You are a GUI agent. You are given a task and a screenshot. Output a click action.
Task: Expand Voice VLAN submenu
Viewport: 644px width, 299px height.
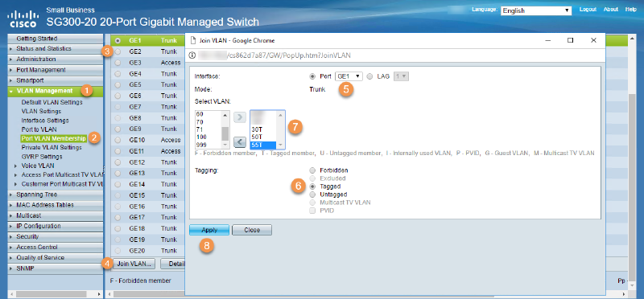[x=38, y=166]
